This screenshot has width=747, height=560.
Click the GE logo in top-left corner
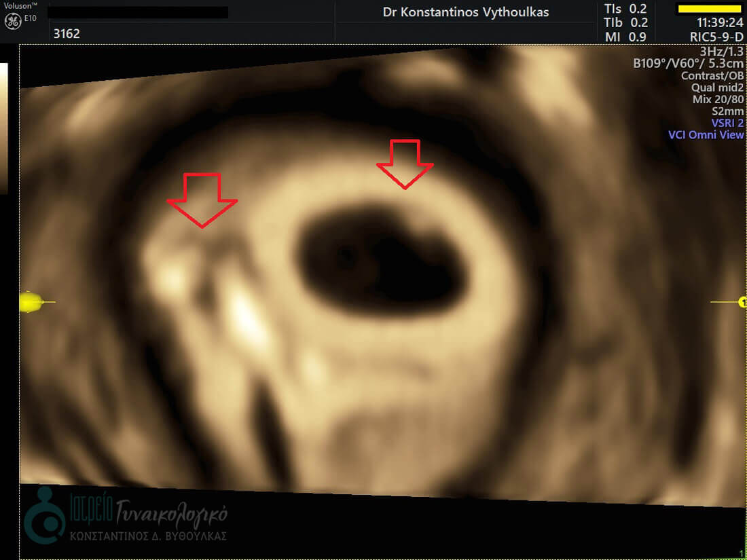coord(12,21)
